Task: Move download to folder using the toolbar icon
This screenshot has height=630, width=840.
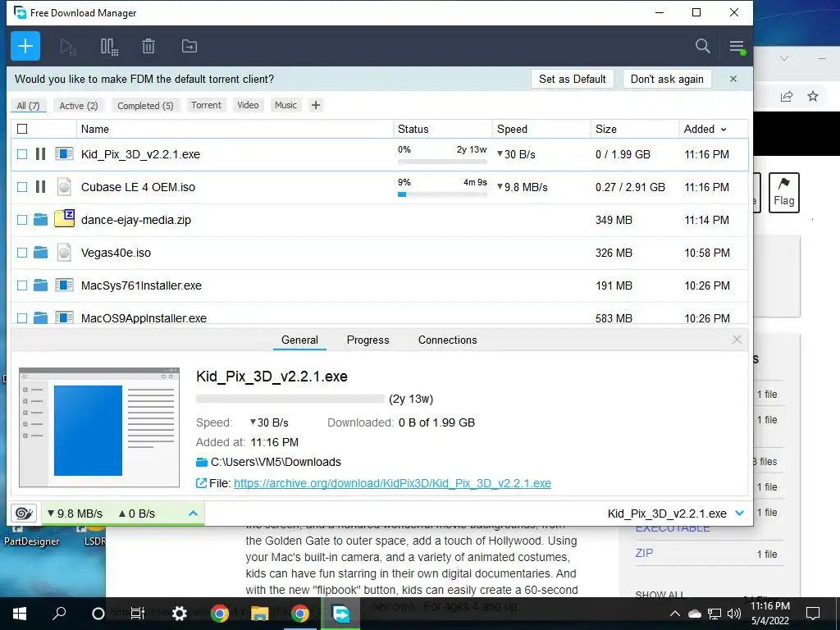Action: pos(189,47)
